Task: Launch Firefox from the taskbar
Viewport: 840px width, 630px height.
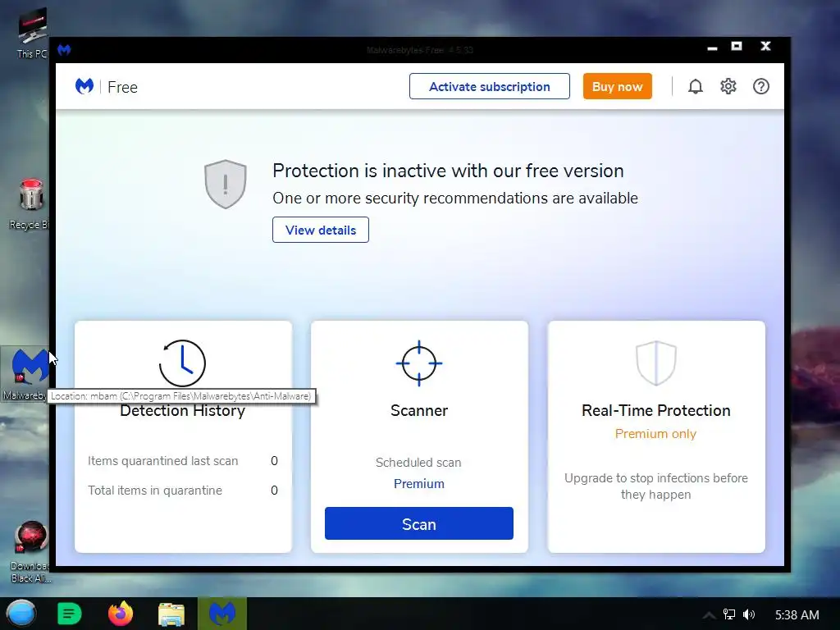Action: [121, 614]
